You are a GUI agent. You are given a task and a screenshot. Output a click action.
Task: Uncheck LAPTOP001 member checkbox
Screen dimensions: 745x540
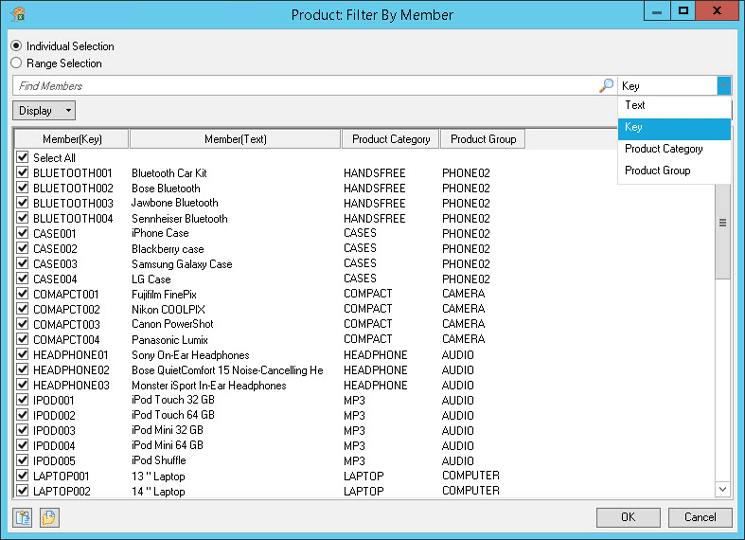[x=22, y=475]
